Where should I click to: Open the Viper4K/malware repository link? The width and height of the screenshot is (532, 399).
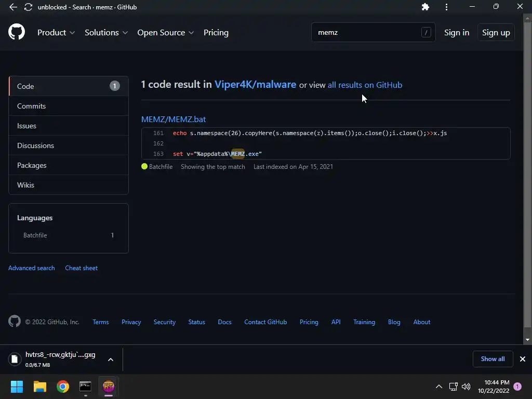(255, 84)
